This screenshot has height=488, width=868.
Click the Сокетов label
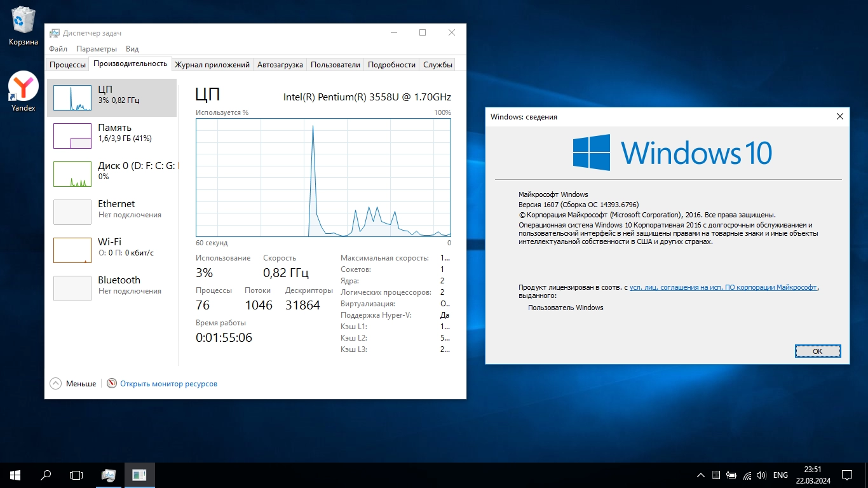[356, 269]
